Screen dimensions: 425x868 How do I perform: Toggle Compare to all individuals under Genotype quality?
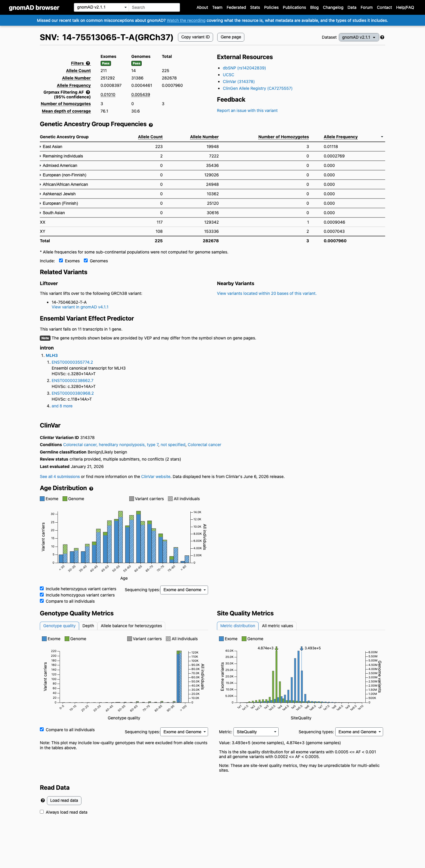tap(42, 729)
